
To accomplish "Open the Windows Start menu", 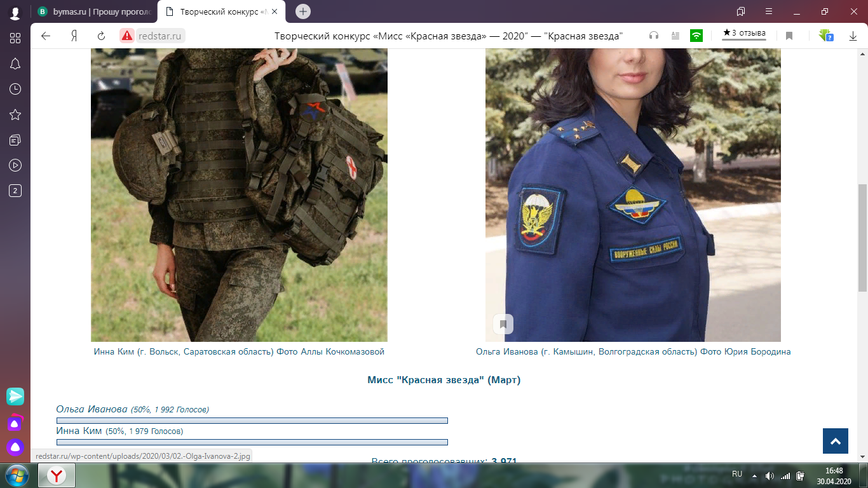I will [x=16, y=475].
